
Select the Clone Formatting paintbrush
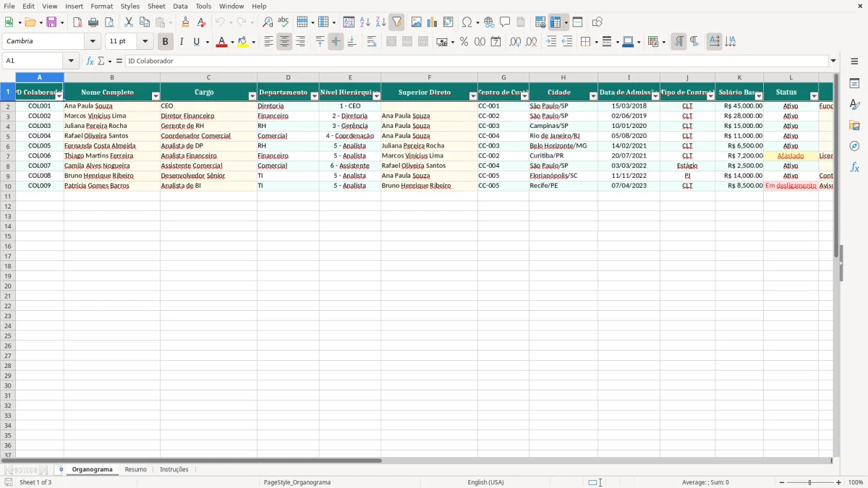(186, 22)
